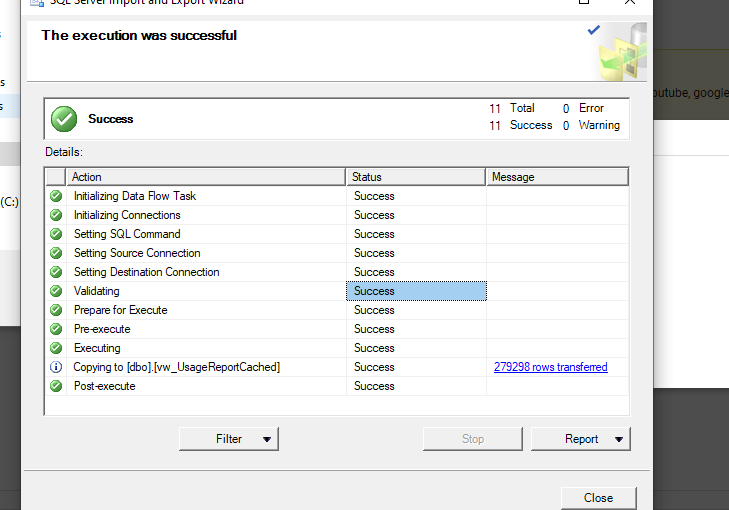
Task: Click the status icon for Setting SQL Command
Action: (56, 234)
